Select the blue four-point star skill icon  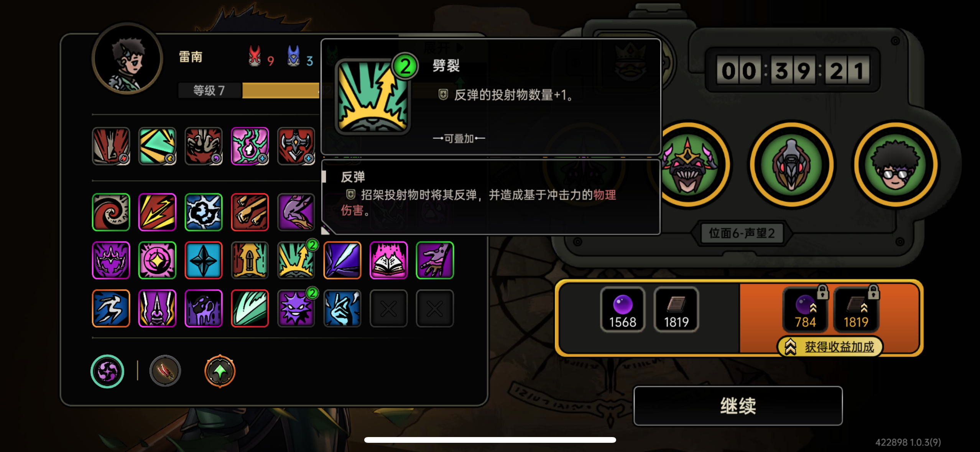coord(203,260)
